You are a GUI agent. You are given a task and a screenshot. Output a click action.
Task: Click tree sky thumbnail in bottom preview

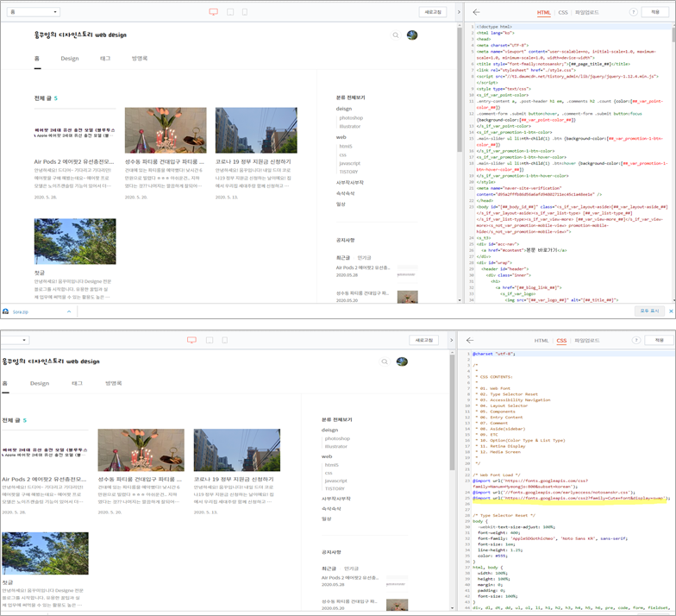coord(45,553)
